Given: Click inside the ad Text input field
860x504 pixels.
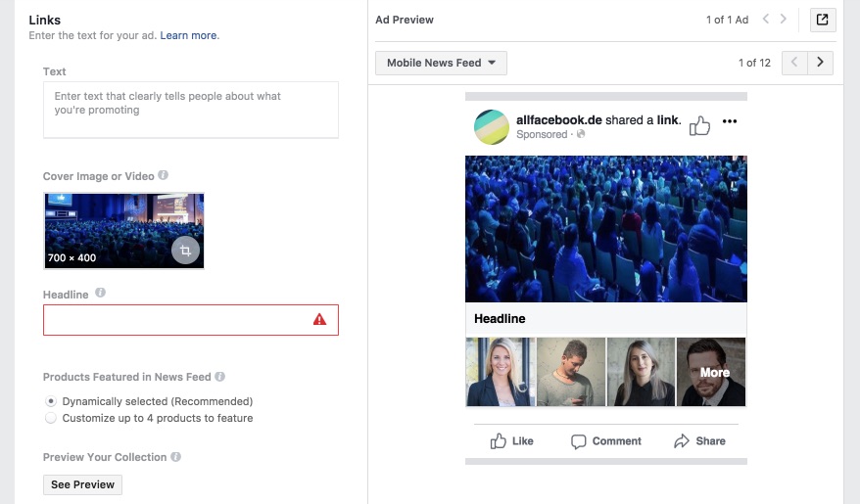Looking at the screenshot, I should click(x=191, y=110).
